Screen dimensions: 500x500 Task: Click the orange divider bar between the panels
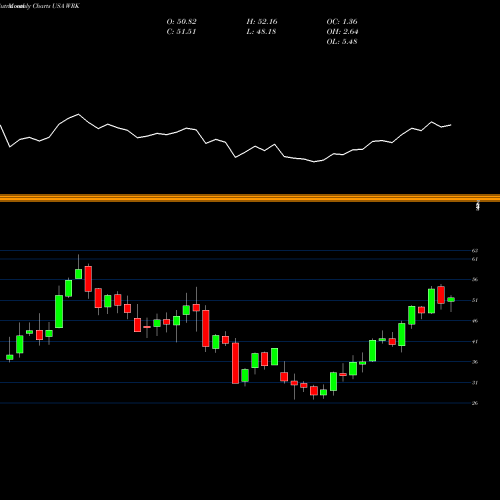coord(250,198)
